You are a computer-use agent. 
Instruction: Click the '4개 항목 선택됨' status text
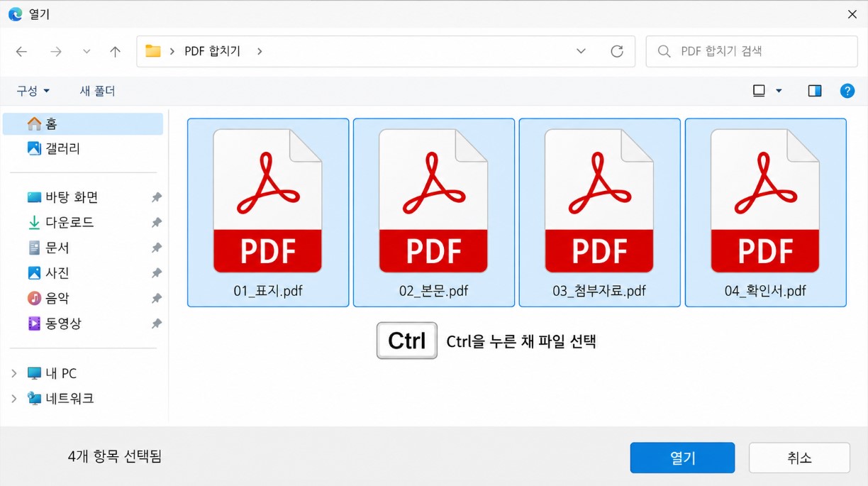point(115,456)
